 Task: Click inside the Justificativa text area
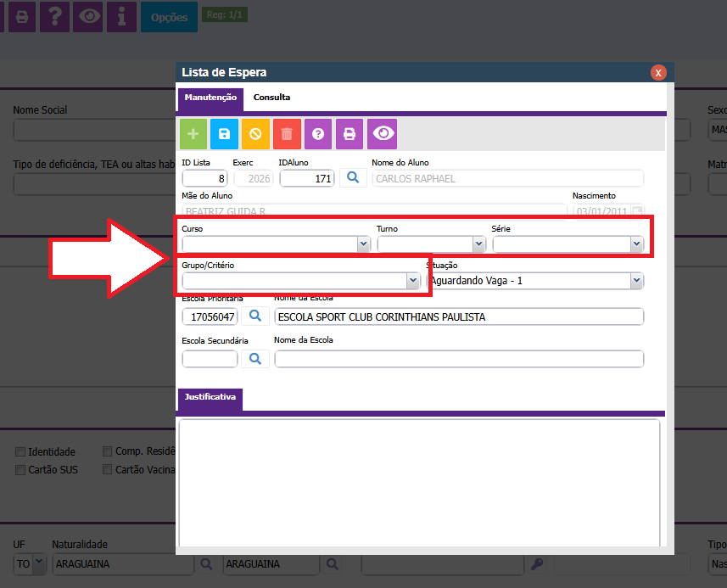coord(418,484)
